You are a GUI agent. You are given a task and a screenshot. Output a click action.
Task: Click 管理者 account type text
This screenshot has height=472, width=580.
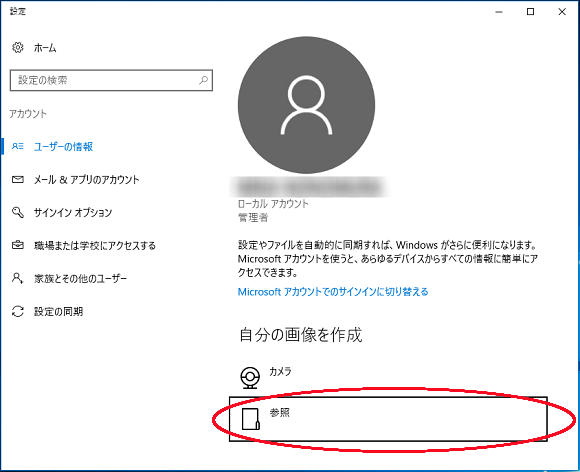tap(253, 218)
